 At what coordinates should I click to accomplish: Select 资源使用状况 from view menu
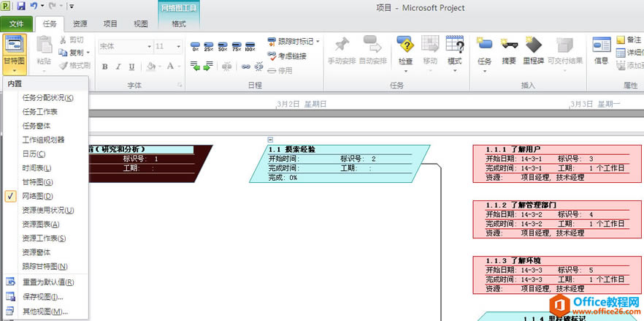click(x=45, y=210)
